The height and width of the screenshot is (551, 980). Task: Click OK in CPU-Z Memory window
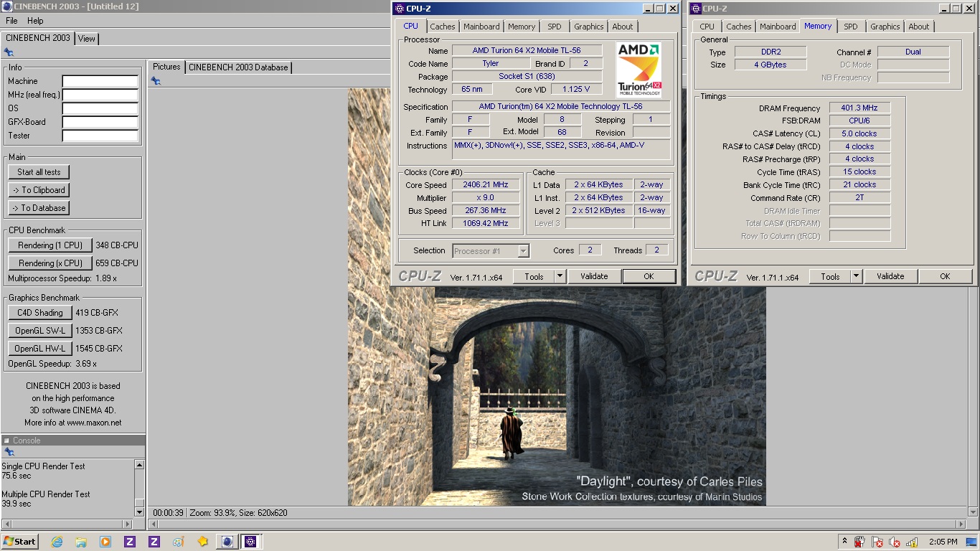click(x=945, y=276)
